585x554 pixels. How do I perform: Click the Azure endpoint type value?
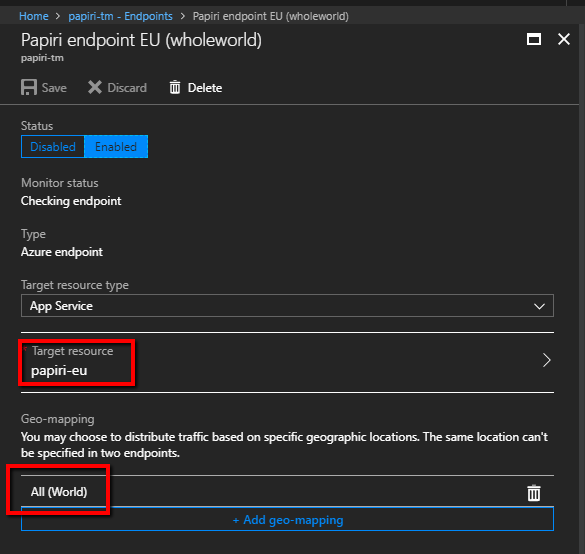click(62, 252)
